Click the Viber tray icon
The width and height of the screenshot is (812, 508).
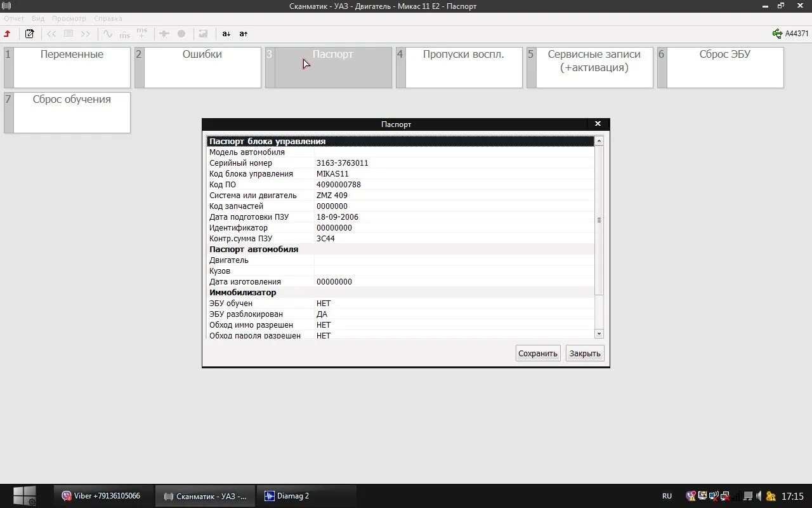(691, 496)
